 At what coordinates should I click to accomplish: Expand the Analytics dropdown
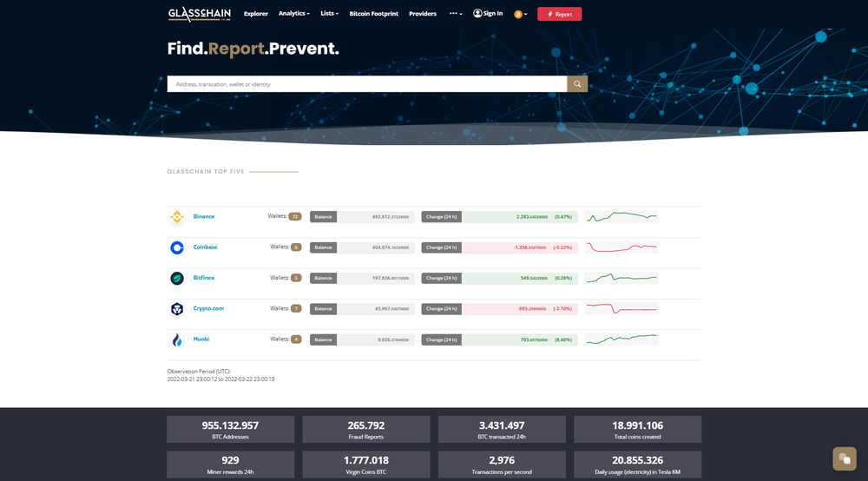(294, 13)
